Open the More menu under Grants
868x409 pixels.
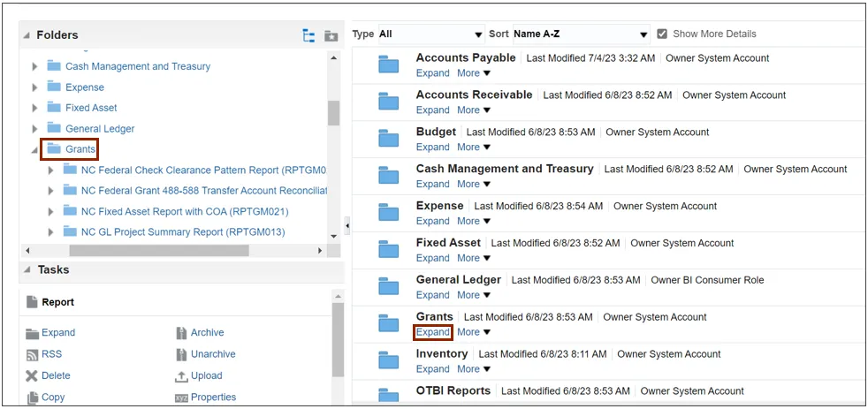point(473,332)
